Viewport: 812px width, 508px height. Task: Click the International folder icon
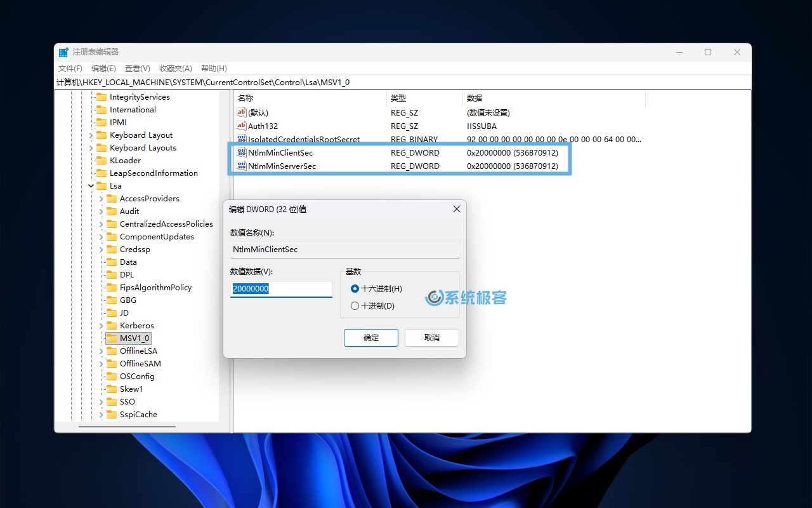click(x=101, y=110)
